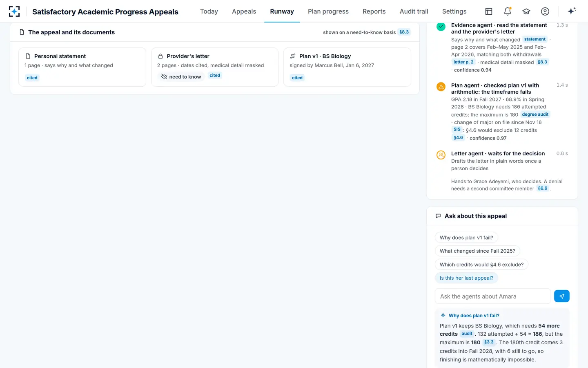Pick 'Which credits would §4.6 exclude?' suggestion
This screenshot has width=588, height=368.
click(x=482, y=265)
